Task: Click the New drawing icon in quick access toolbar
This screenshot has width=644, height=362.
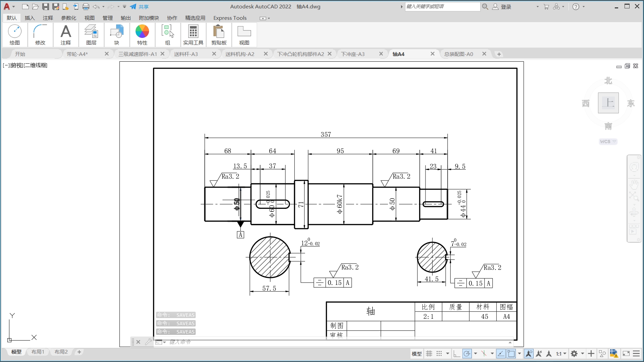Action: (25, 7)
